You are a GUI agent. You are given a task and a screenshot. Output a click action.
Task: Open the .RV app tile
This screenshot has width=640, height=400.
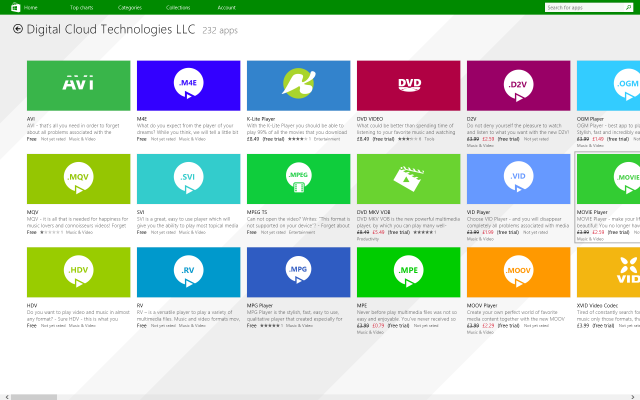pyautogui.click(x=188, y=272)
